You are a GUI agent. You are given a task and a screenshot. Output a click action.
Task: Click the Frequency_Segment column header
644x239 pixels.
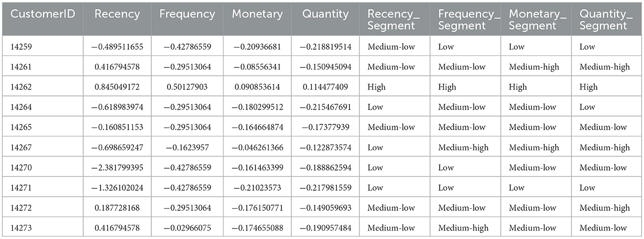pyautogui.click(x=466, y=20)
